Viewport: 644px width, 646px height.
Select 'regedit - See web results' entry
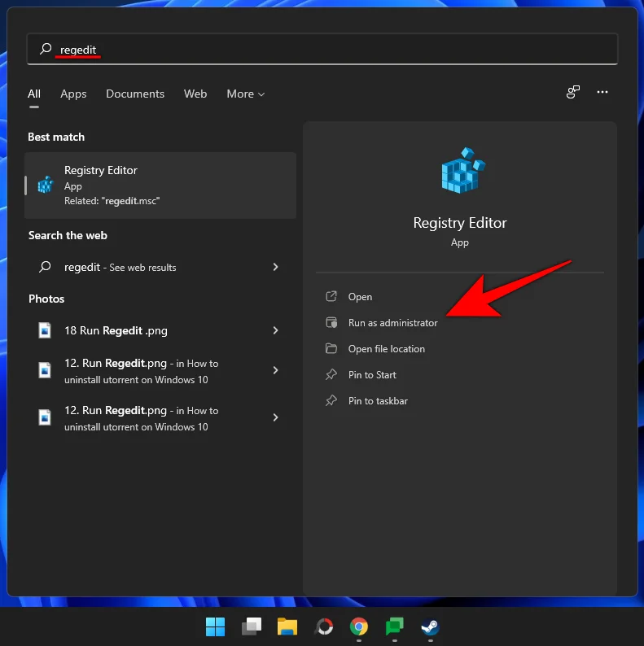160,267
